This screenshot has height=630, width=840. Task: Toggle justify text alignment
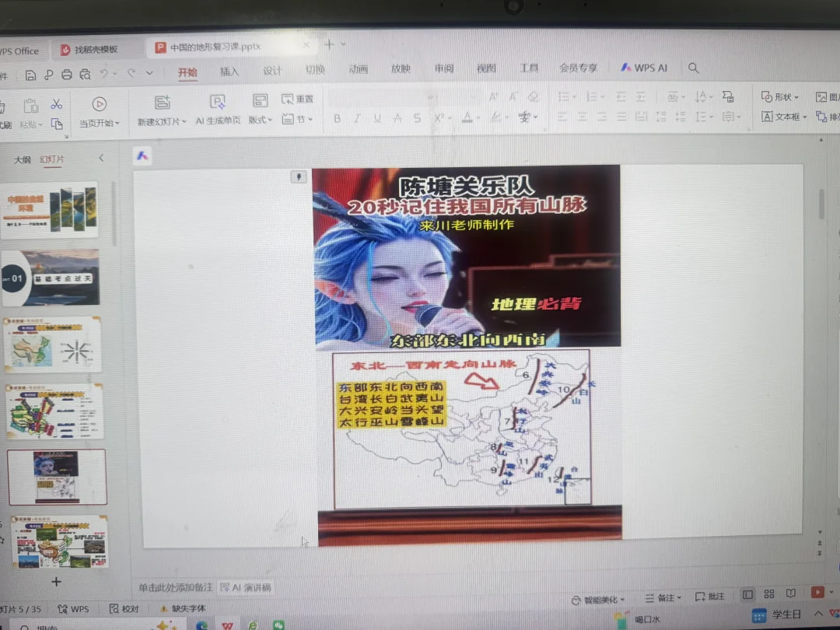tap(621, 116)
